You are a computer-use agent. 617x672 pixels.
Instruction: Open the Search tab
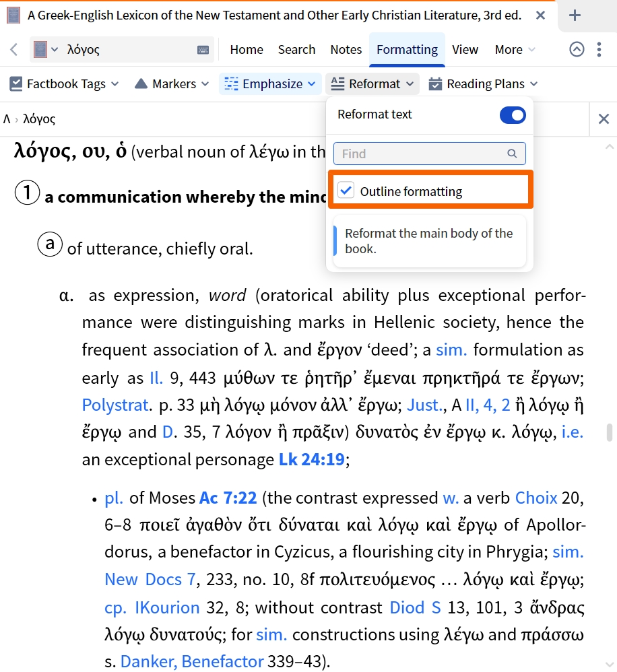coord(296,50)
